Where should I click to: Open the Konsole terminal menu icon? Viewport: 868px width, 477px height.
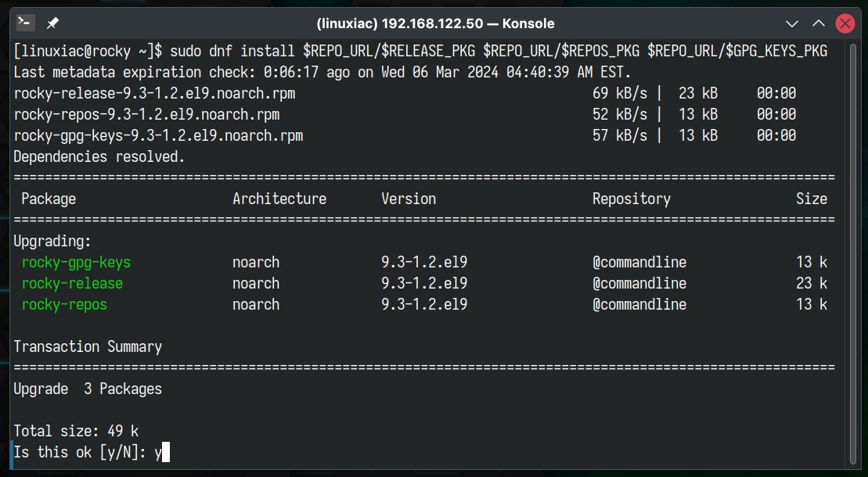click(26, 23)
